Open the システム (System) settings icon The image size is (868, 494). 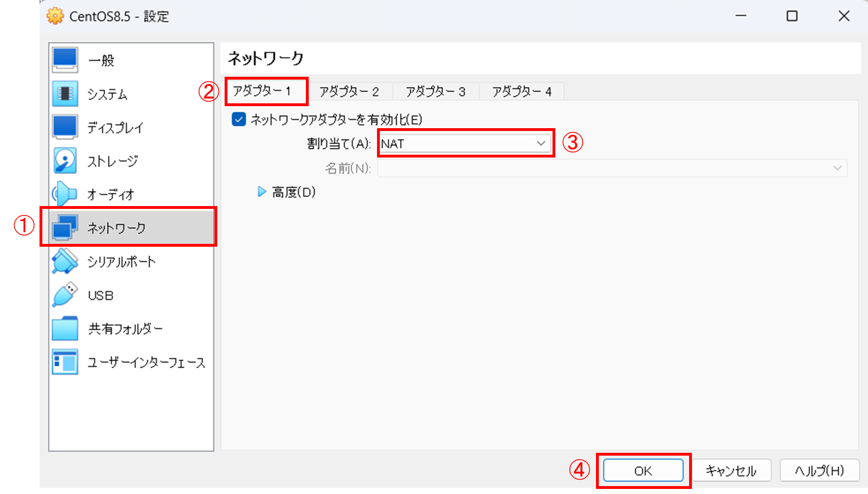(107, 94)
